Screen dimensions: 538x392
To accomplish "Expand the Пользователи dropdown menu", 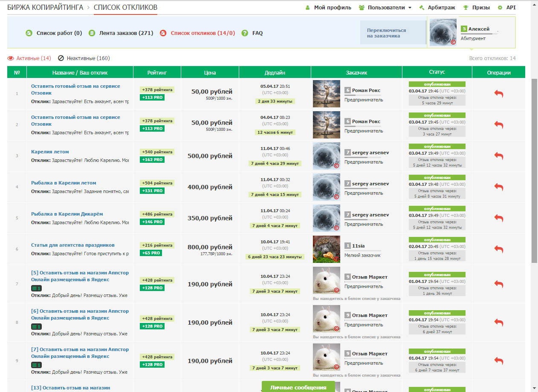I will [385, 7].
